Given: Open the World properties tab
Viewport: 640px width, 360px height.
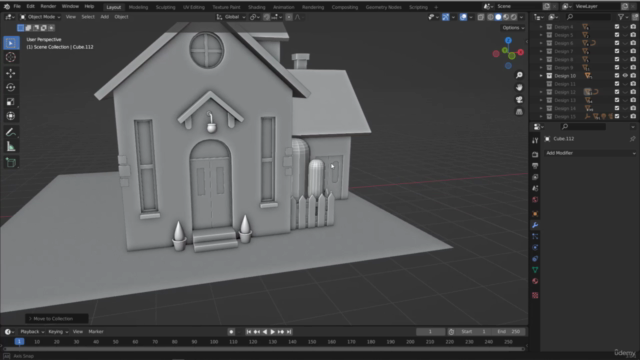Looking at the screenshot, I should (535, 200).
